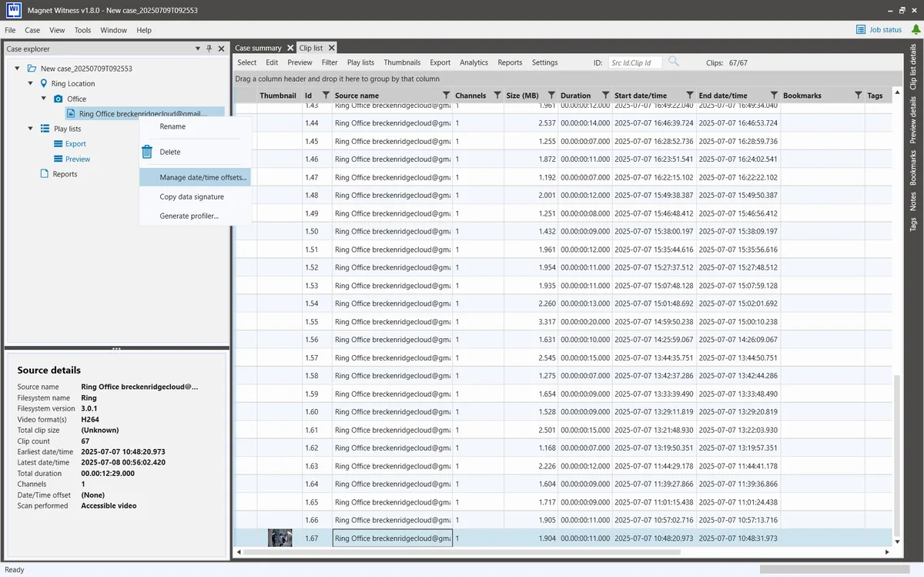This screenshot has height=577, width=924.
Task: Open the Start date/time column filter
Action: [690, 96]
